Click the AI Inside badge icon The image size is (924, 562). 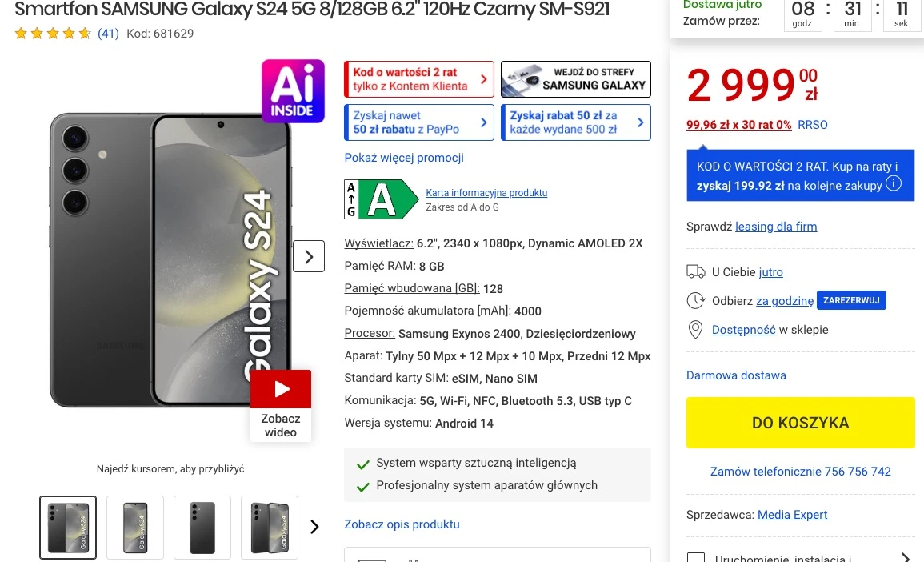click(x=293, y=91)
